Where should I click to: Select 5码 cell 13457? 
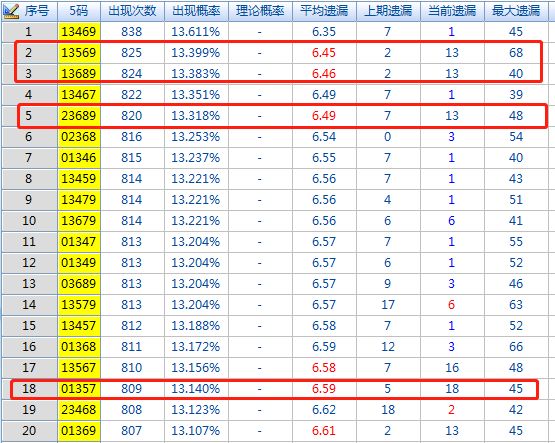click(79, 326)
